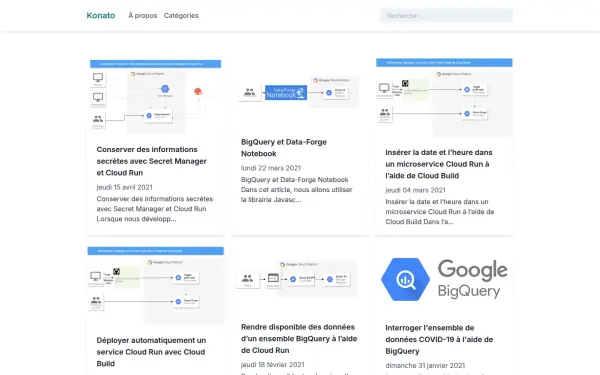The width and height of the screenshot is (600, 375).
Task: Click the people icon in Insérer la date diagram
Action: (x=385, y=112)
